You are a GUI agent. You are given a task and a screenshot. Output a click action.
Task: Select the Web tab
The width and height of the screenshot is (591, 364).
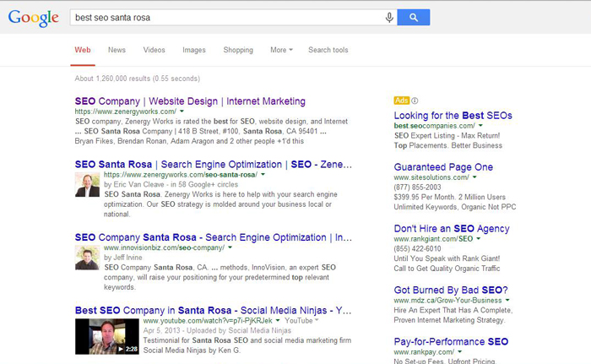pyautogui.click(x=83, y=50)
